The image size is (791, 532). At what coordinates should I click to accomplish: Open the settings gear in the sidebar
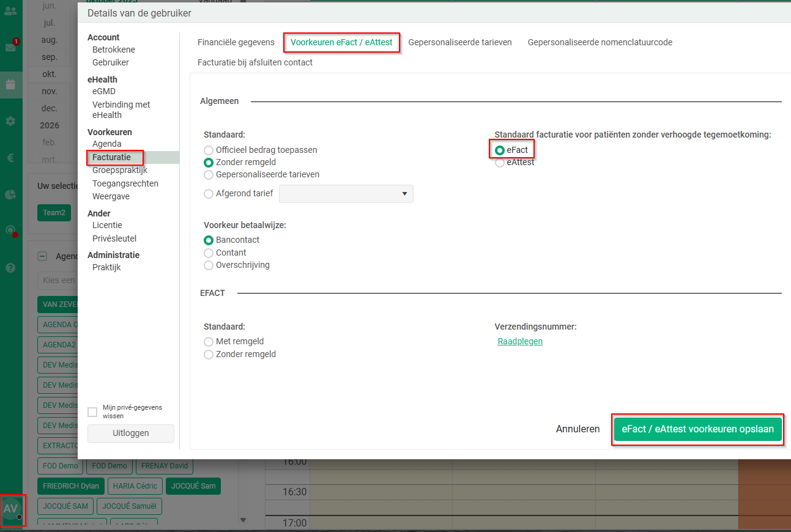coord(10,121)
